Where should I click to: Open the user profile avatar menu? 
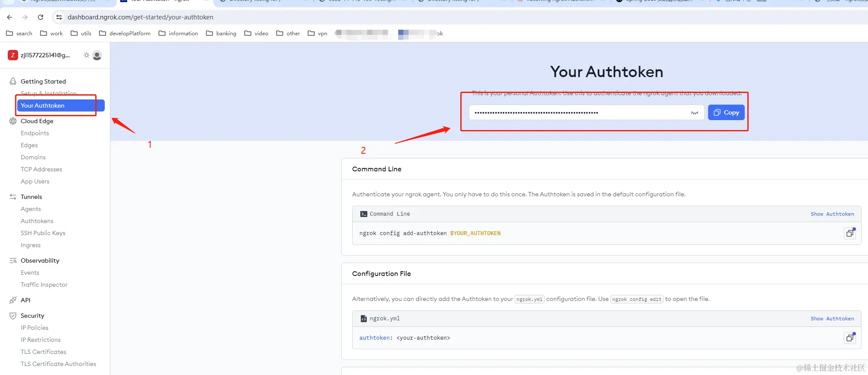click(x=97, y=55)
